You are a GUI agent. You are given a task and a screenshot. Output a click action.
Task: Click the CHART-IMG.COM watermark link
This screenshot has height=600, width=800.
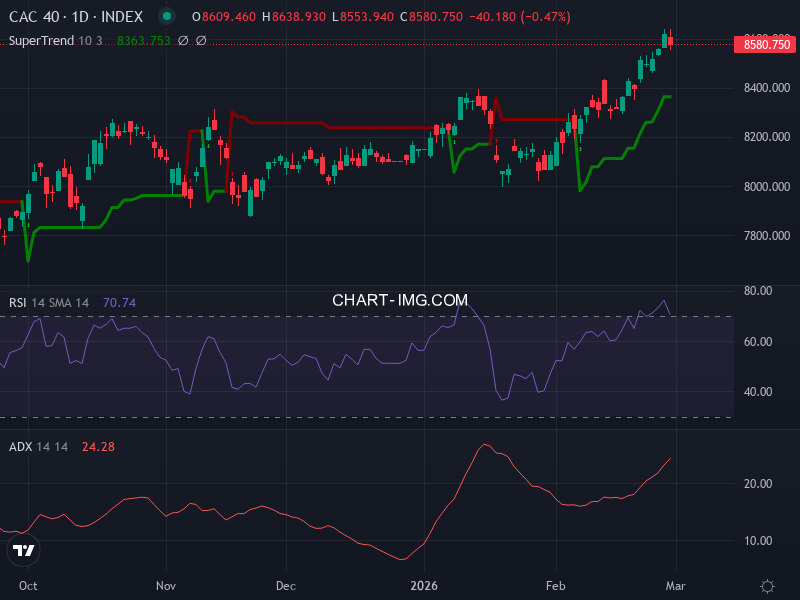tap(400, 299)
